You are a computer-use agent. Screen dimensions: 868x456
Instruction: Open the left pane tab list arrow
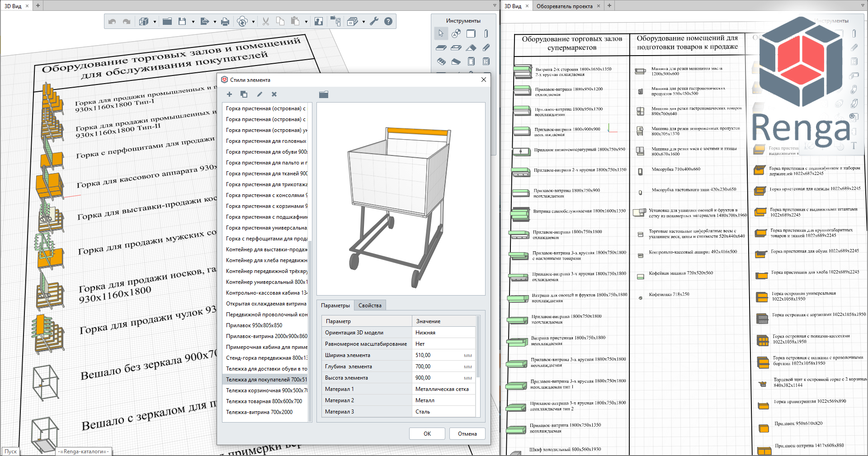pos(495,5)
